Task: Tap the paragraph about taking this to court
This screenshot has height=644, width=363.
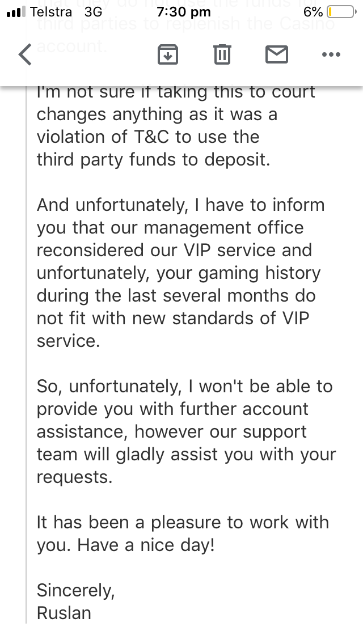Action: click(176, 126)
